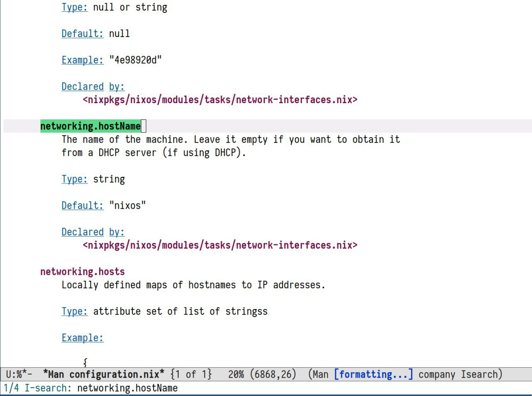Click "Type:" before attribute set of list
This screenshot has width=532, height=396.
(x=75, y=311)
